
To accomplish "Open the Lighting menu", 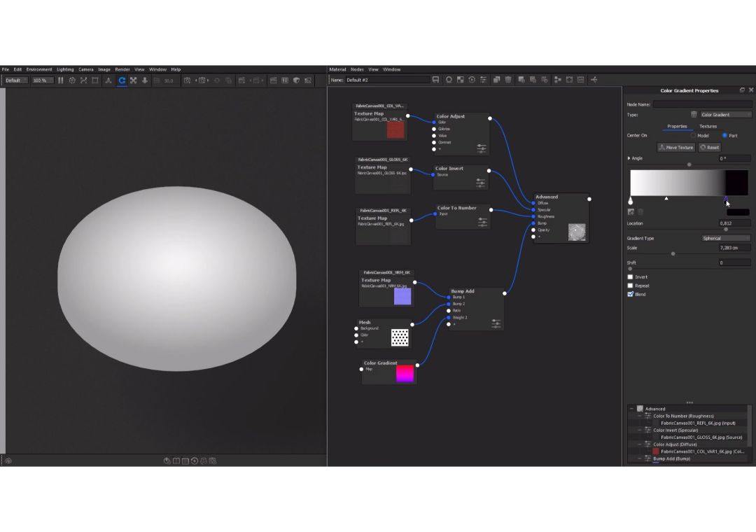I will tap(65, 69).
